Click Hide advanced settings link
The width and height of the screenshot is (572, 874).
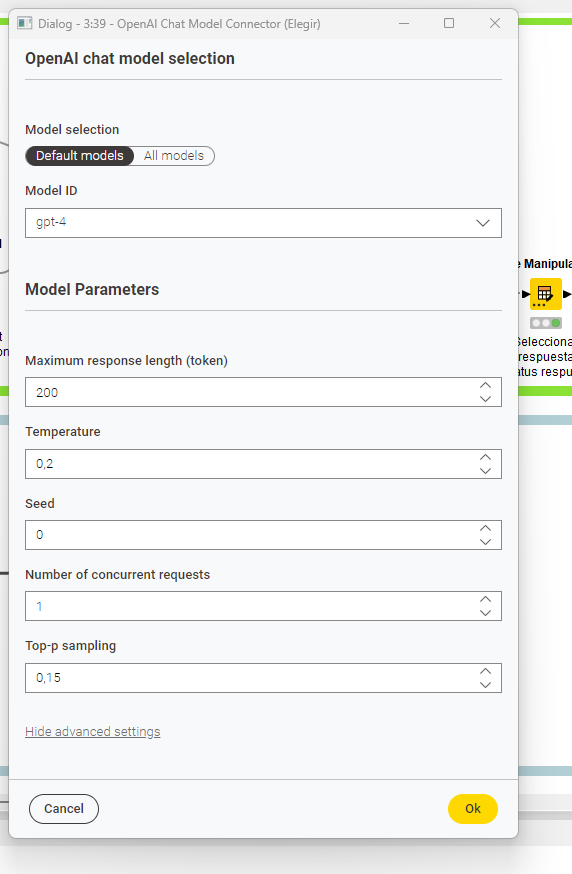pyautogui.click(x=93, y=731)
